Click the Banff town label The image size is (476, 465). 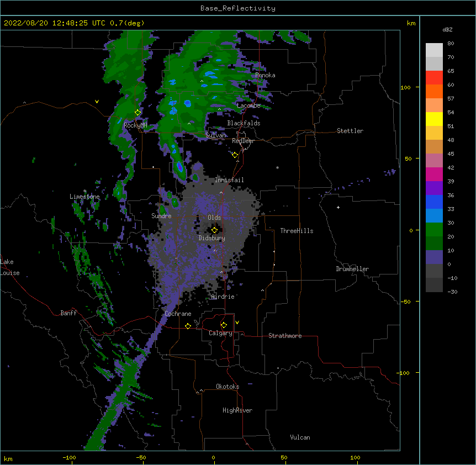coord(68,313)
